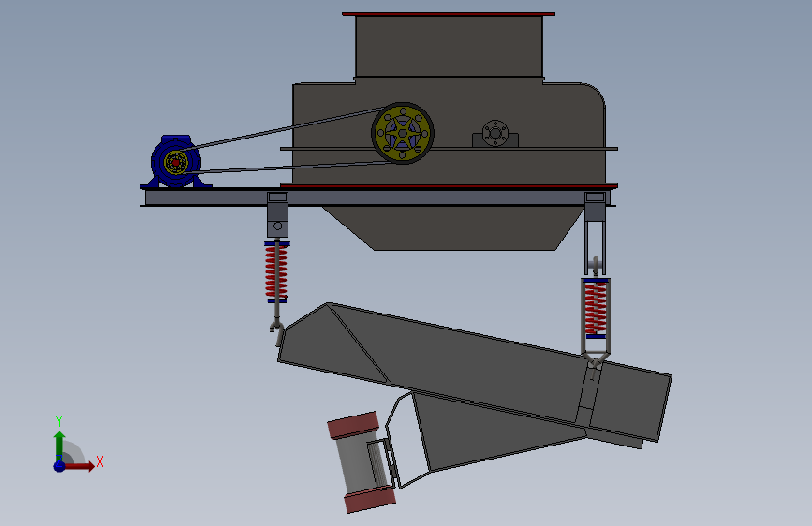This screenshot has height=526, width=812.
Task: Select the top rectangular inlet hopper
Action: pyautogui.click(x=449, y=46)
